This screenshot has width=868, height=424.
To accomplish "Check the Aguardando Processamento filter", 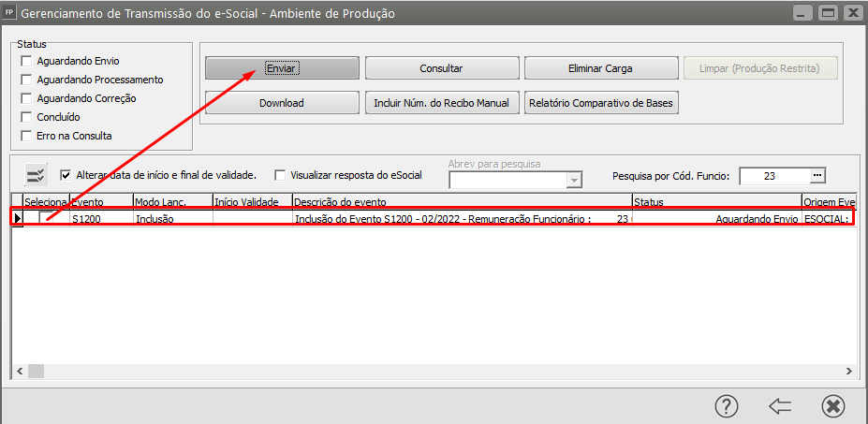I will [x=26, y=80].
